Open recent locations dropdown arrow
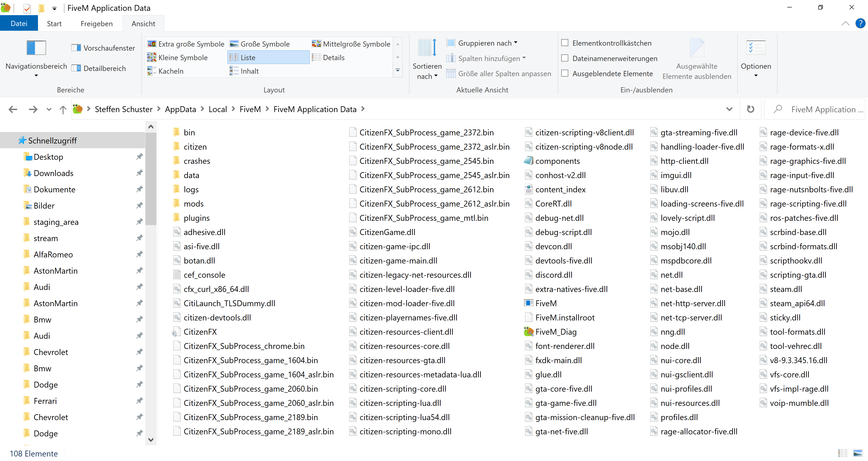 point(49,109)
